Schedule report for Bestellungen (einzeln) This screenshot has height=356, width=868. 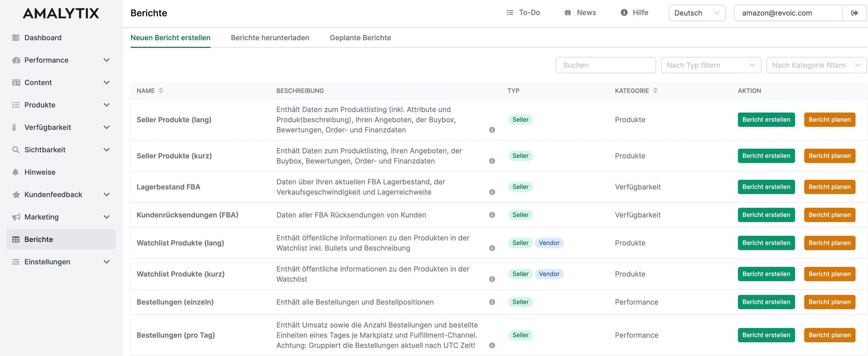(830, 302)
